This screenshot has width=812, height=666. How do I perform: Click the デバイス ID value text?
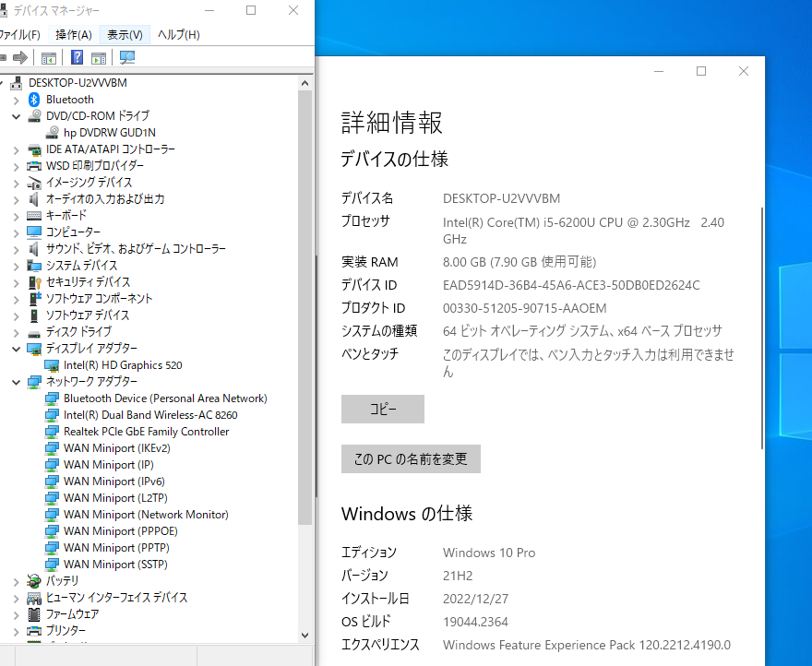pyautogui.click(x=571, y=285)
